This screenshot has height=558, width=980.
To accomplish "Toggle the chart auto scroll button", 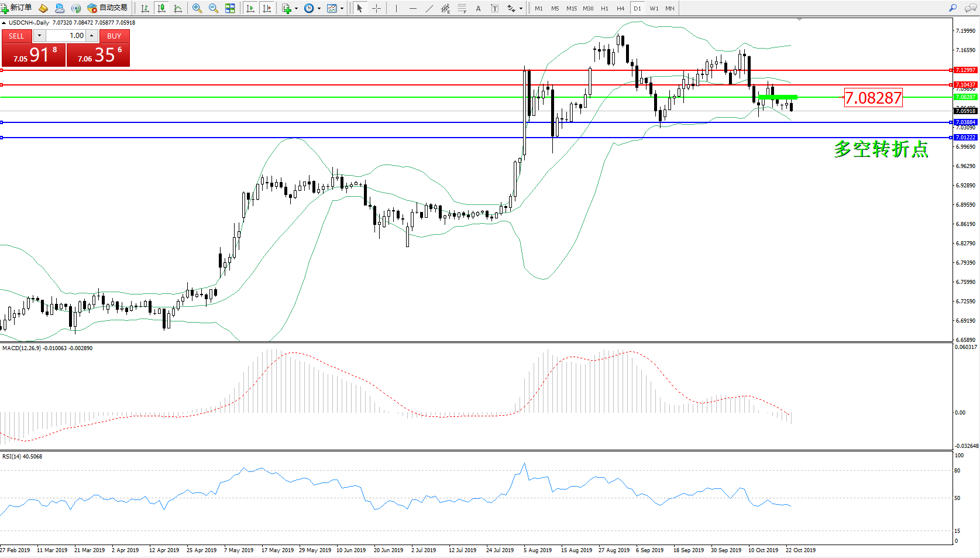I will click(x=250, y=8).
